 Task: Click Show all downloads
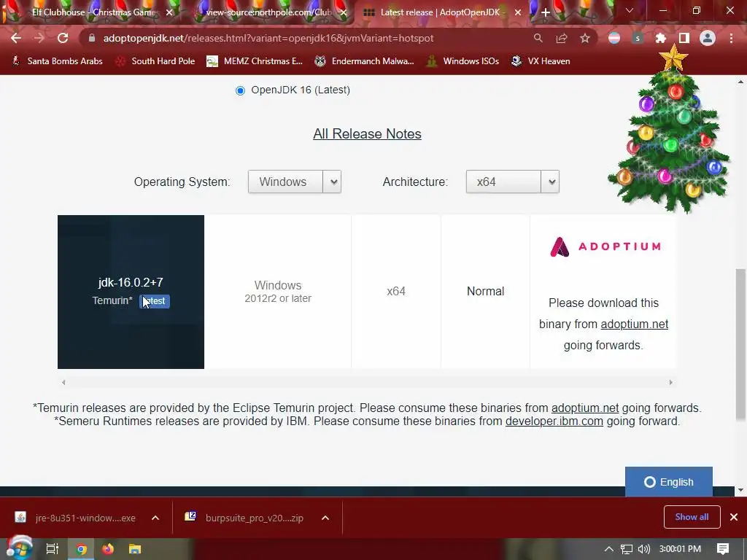click(692, 517)
